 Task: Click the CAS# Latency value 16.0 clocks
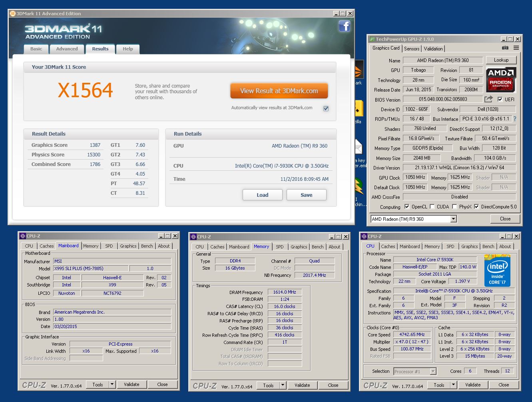tap(285, 306)
